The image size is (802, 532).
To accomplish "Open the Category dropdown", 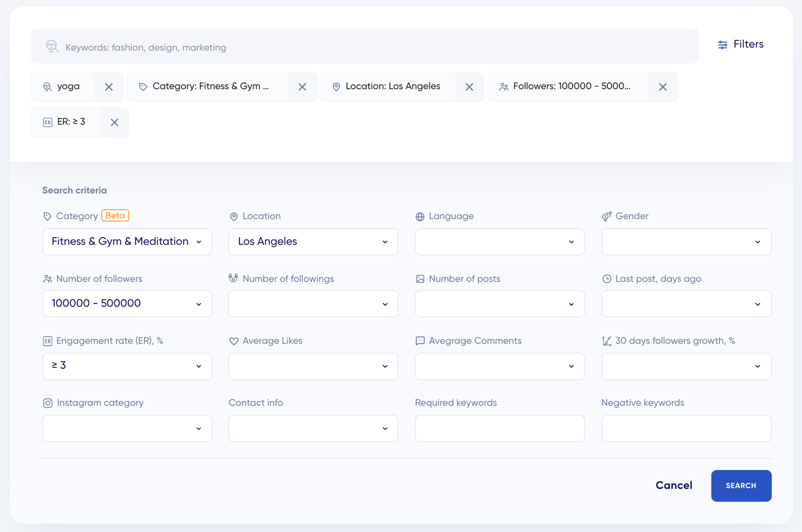I will click(127, 242).
